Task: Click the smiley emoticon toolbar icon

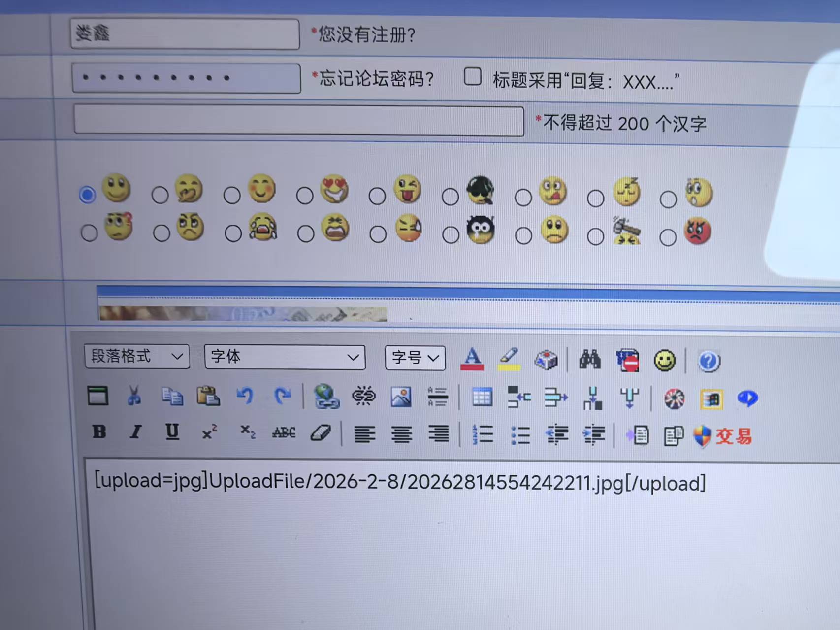Action: [x=666, y=360]
